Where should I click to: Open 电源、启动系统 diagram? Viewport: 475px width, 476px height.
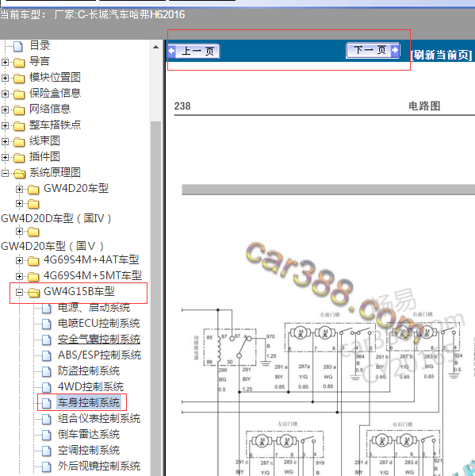(x=94, y=308)
